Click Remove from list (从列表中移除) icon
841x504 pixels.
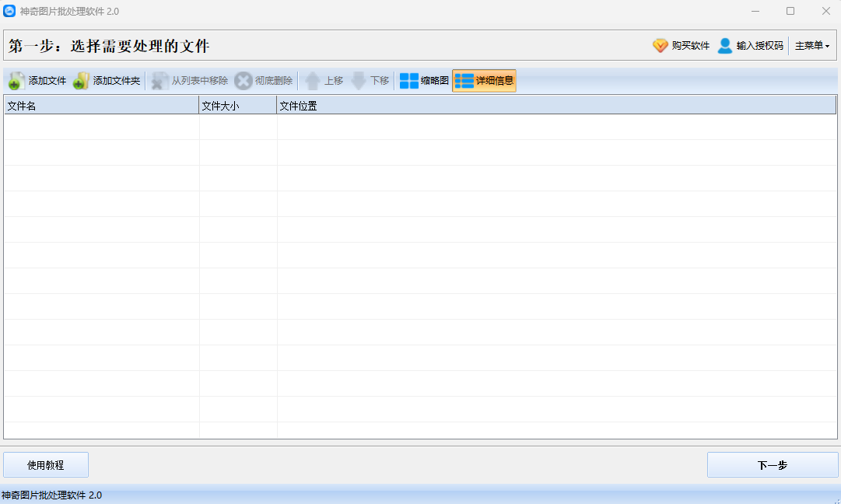pyautogui.click(x=160, y=81)
